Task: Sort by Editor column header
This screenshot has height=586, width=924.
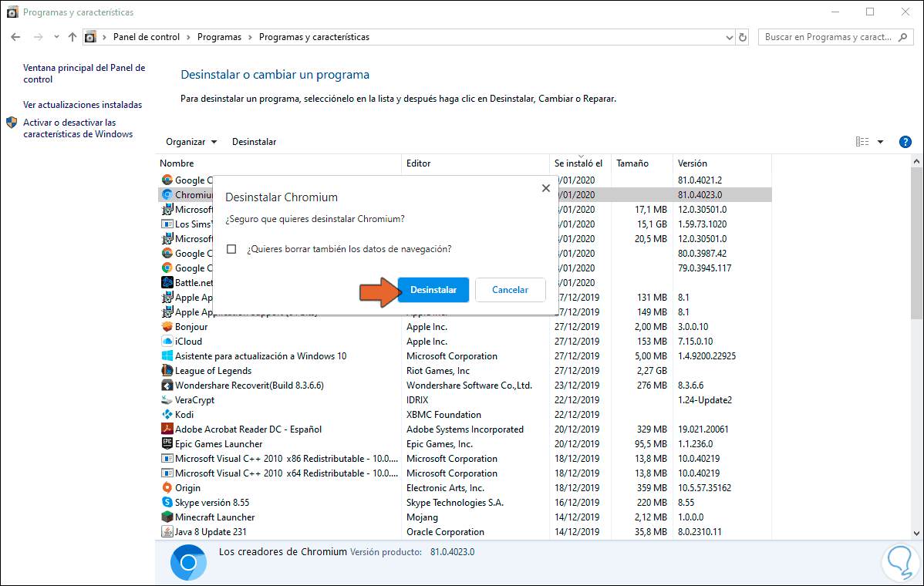Action: coord(476,163)
